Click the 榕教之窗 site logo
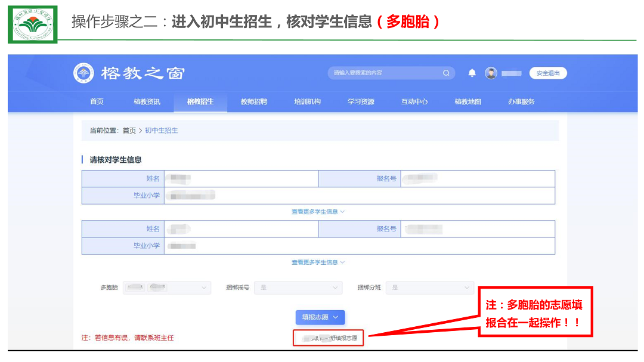The width and height of the screenshot is (644, 362). 129,73
